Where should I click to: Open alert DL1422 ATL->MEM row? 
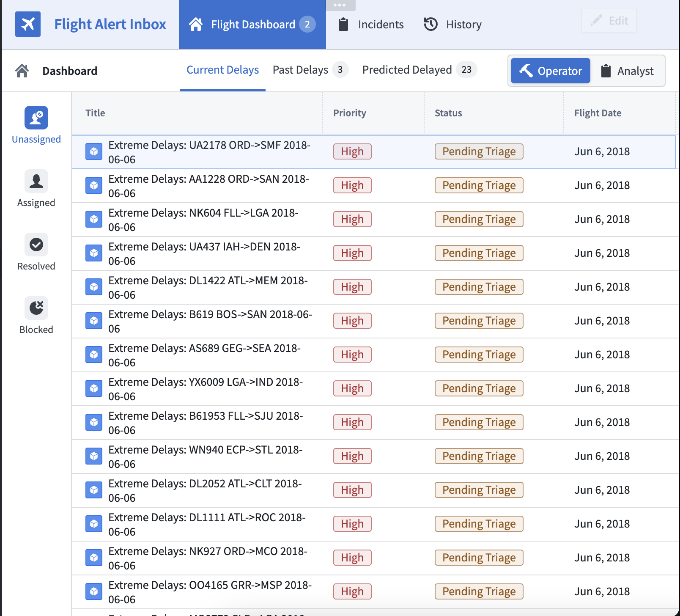tap(373, 287)
